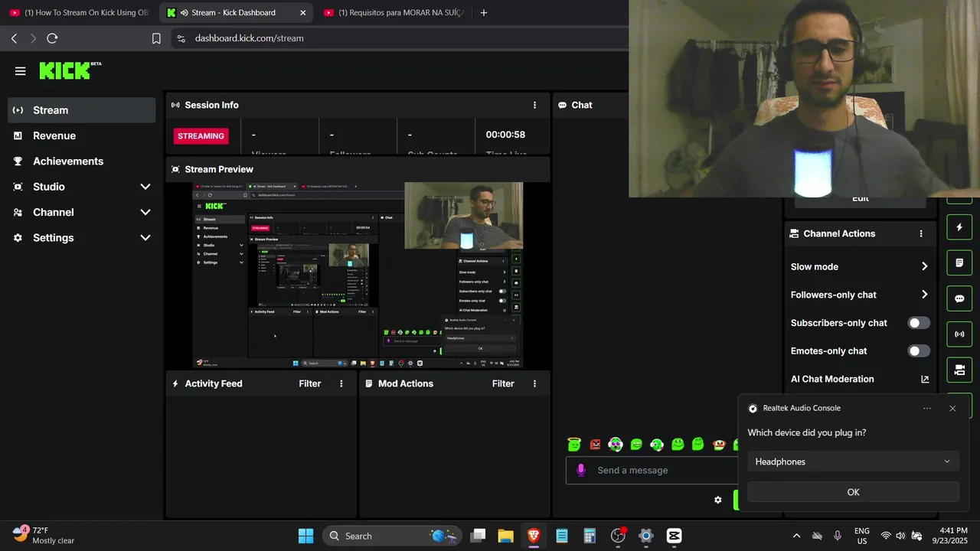Close the Stream - Kick Dashboard tab
The height and width of the screenshot is (551, 980).
303,13
